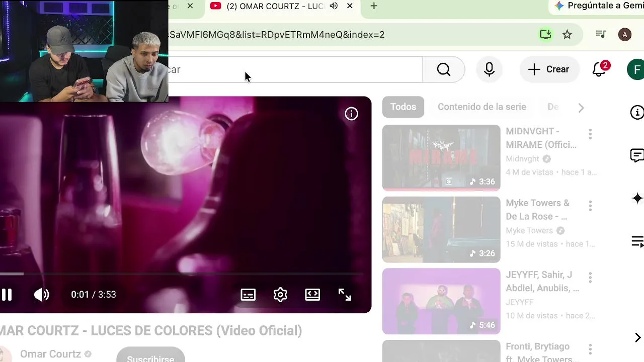The height and width of the screenshot is (362, 644).
Task: Open the MIDNVGHT - MIRAME video thumbnail
Action: tap(441, 157)
